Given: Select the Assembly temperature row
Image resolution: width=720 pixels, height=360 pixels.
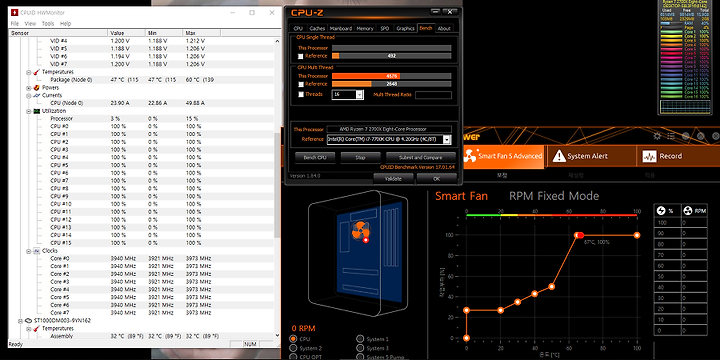Looking at the screenshot, I should [x=142, y=336].
